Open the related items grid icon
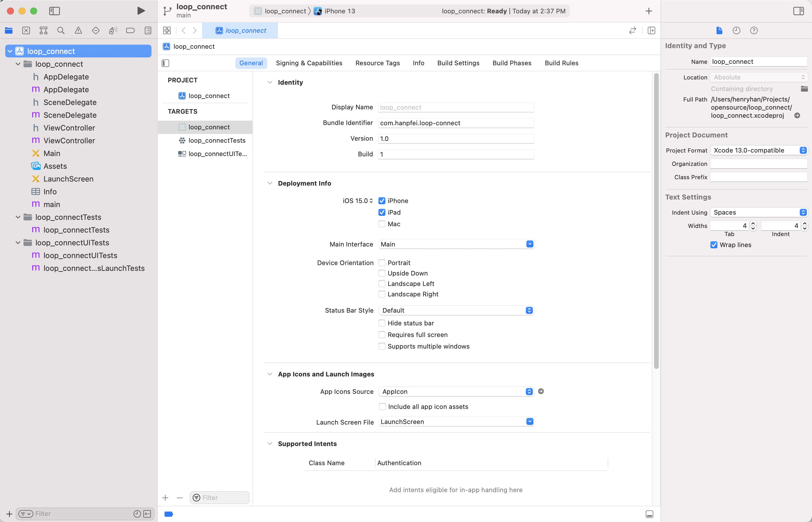 (x=167, y=30)
